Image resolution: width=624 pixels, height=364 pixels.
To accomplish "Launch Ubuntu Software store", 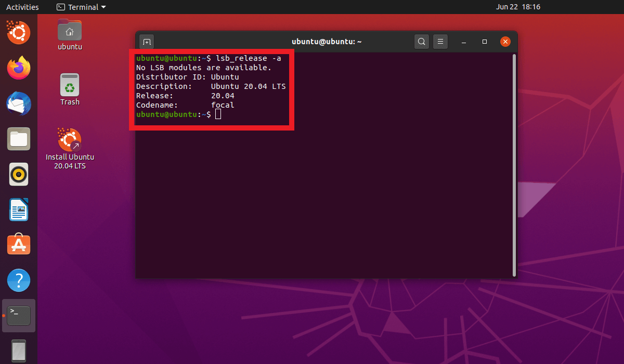I will pyautogui.click(x=18, y=244).
